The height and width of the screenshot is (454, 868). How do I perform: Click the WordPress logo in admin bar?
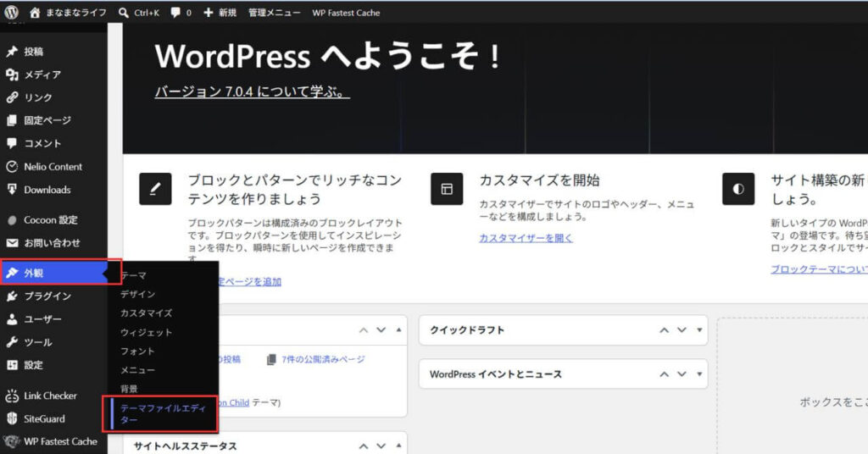pos(11,12)
